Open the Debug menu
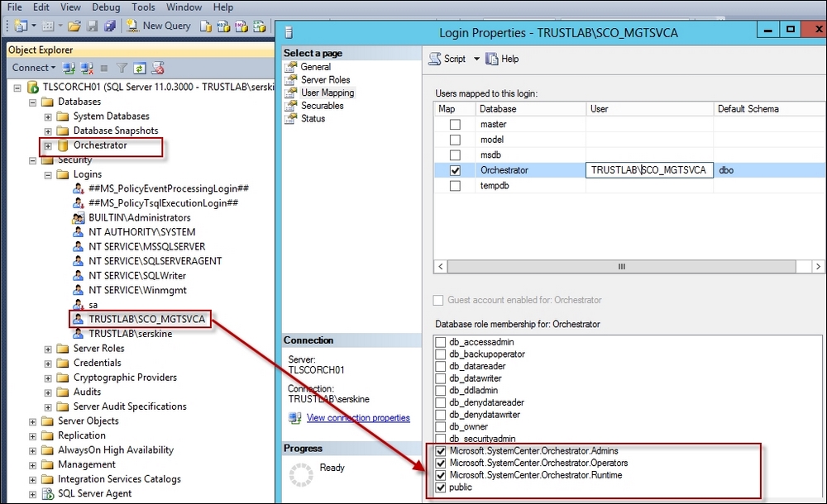The height and width of the screenshot is (504, 827). click(x=106, y=7)
